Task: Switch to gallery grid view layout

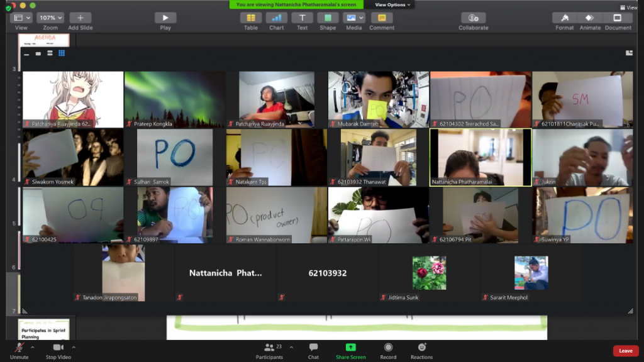Action: pos(62,53)
